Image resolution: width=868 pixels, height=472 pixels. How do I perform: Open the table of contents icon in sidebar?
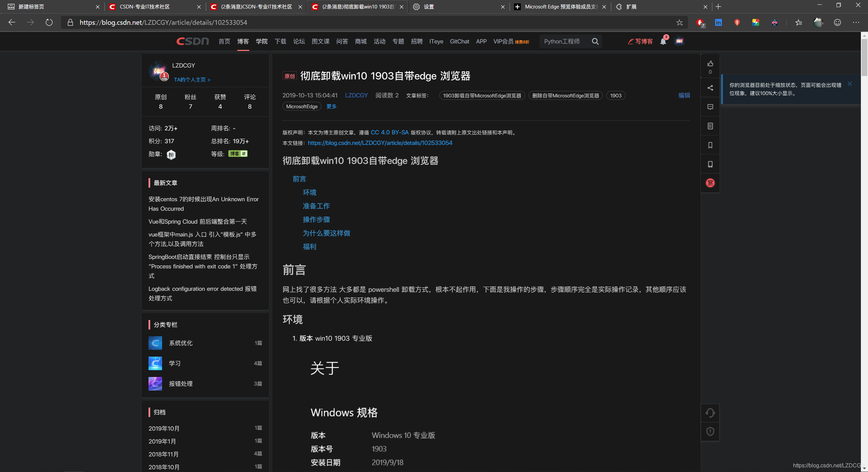[710, 126]
